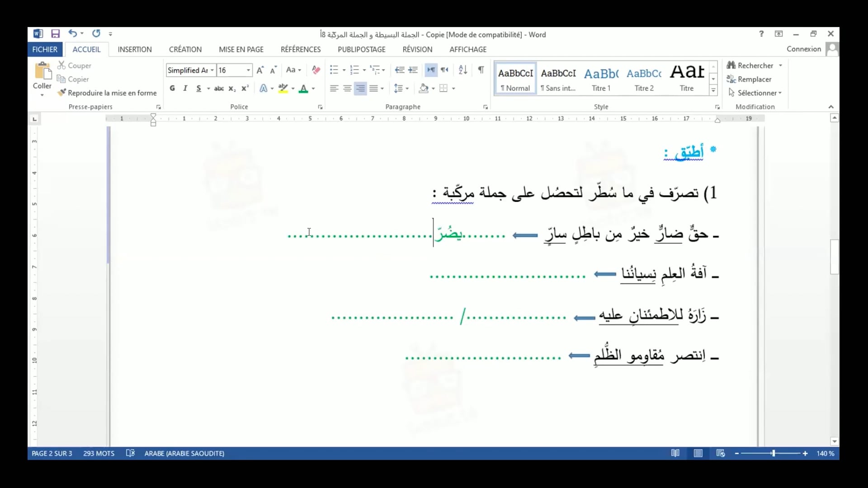Screen dimensions: 868x488
Task: Open the font name dropdown
Action: click(x=212, y=70)
